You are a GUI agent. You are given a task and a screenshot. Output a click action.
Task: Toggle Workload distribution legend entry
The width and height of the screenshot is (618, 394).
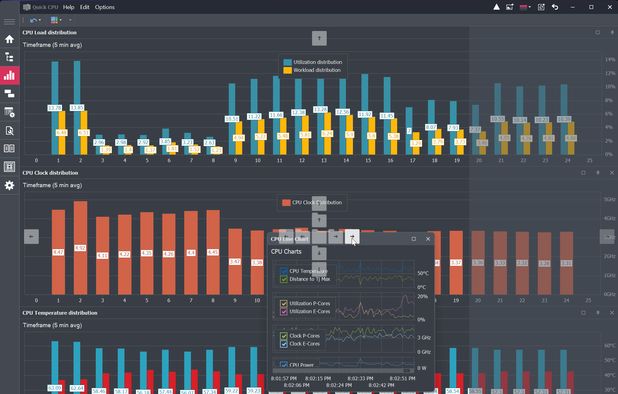[x=312, y=70]
